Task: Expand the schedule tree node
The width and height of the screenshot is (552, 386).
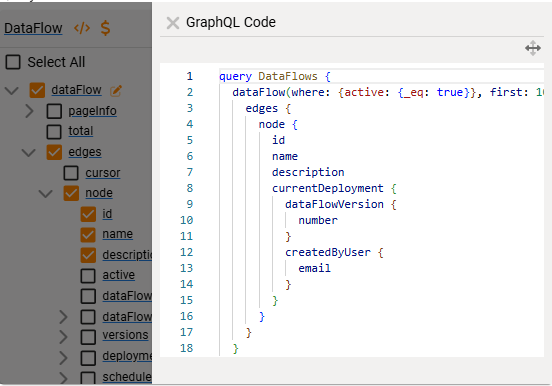Action: tap(63, 378)
